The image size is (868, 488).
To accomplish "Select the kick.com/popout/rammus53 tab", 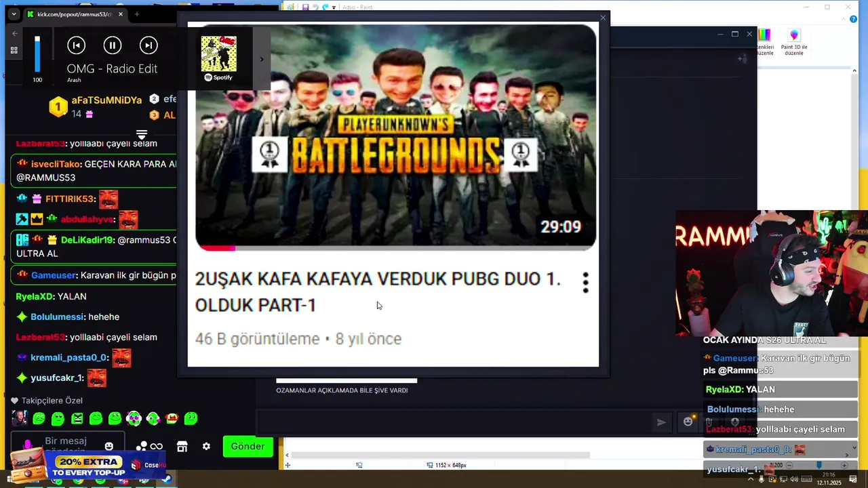I will pos(75,14).
